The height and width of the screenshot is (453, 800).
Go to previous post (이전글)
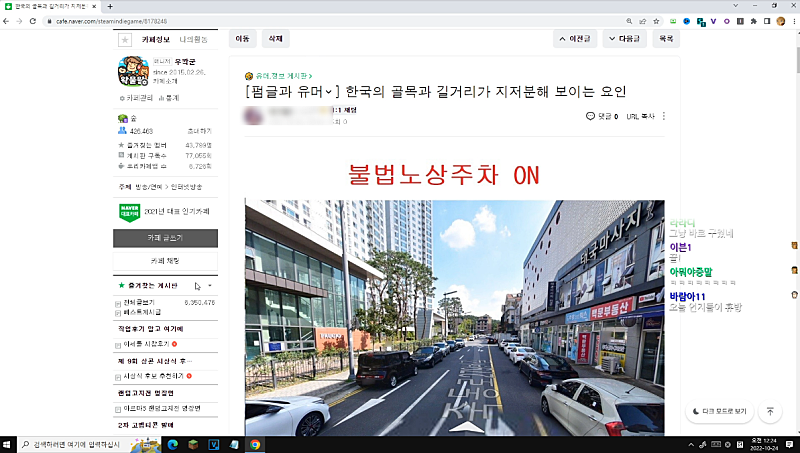click(x=576, y=39)
